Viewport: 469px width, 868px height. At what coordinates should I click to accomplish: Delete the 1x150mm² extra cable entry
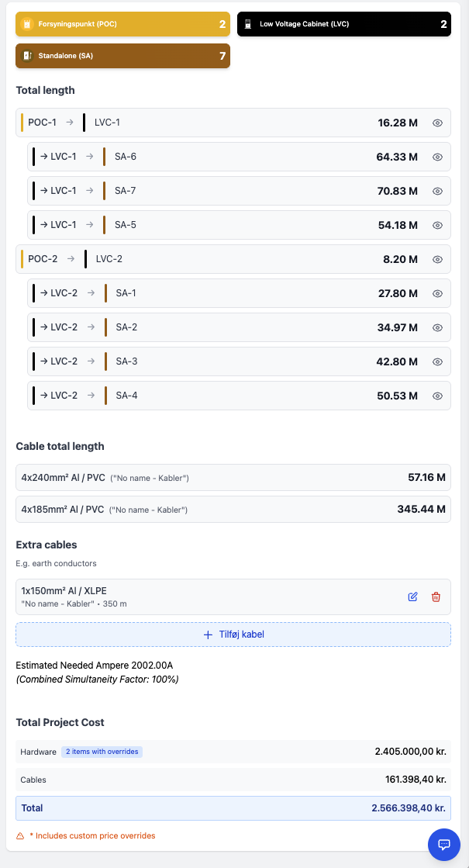pos(436,597)
